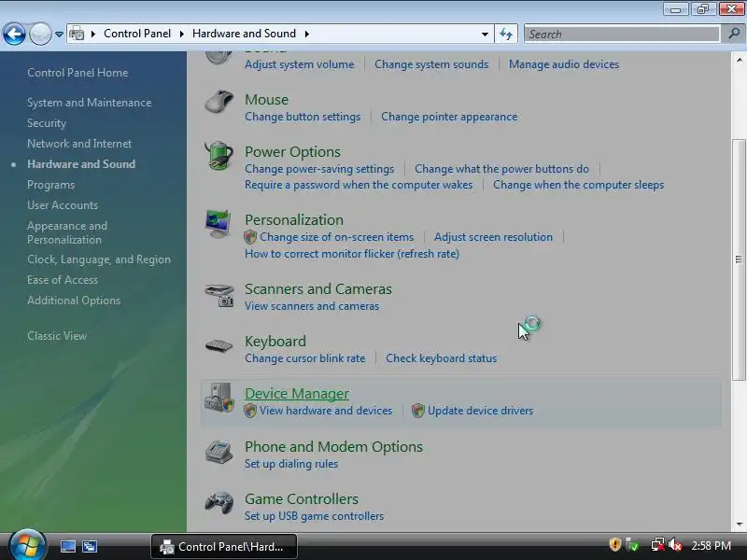The width and height of the screenshot is (747, 560).
Task: Expand the address bar history dropdown
Action: coord(485,34)
